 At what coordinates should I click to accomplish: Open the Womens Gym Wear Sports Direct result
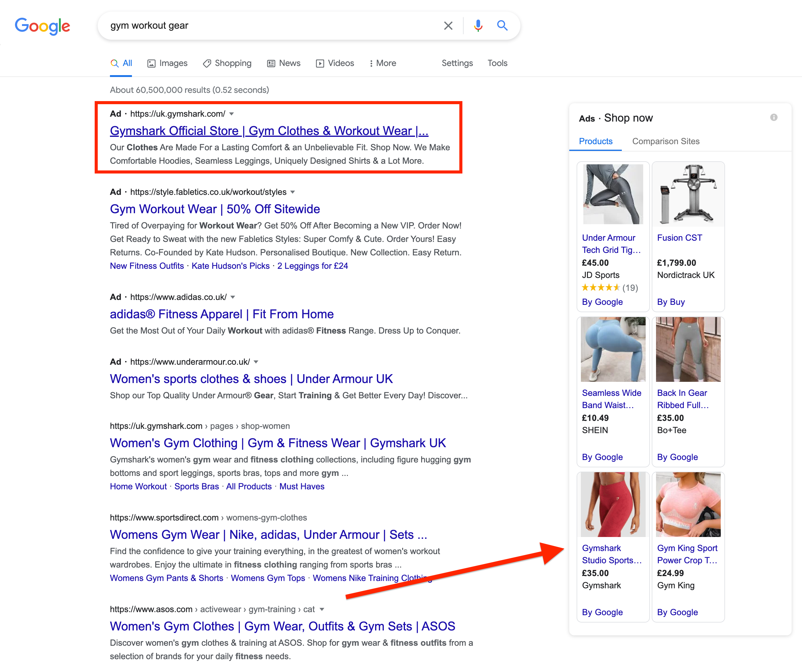[x=268, y=535]
